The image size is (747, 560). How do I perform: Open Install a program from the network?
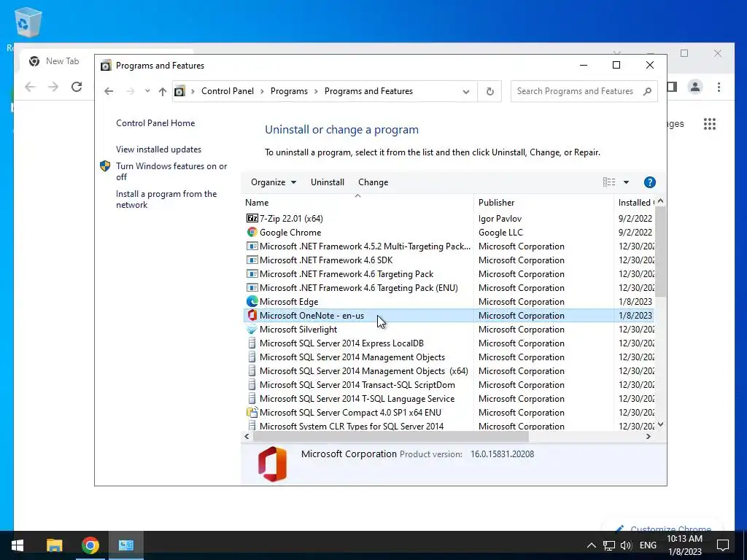coord(166,199)
